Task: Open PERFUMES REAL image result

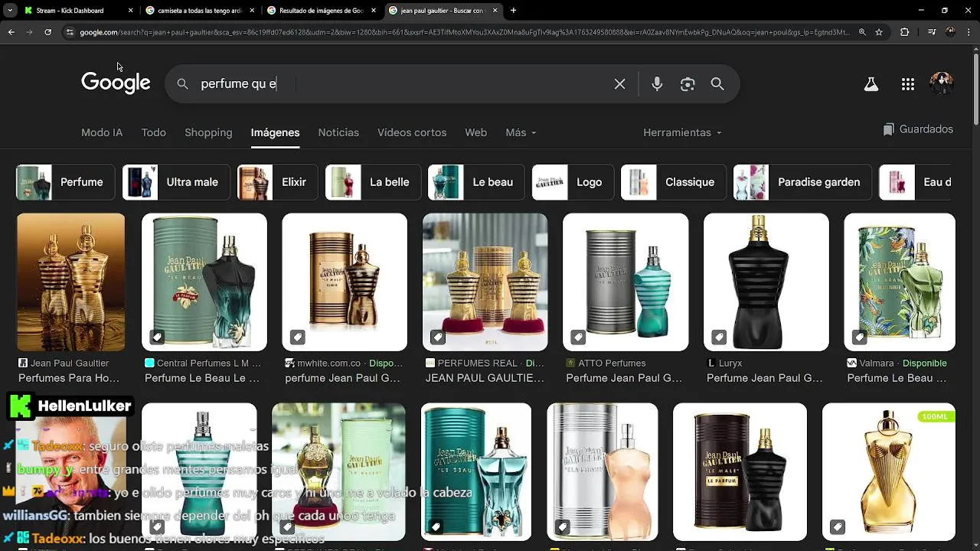Action: click(485, 282)
